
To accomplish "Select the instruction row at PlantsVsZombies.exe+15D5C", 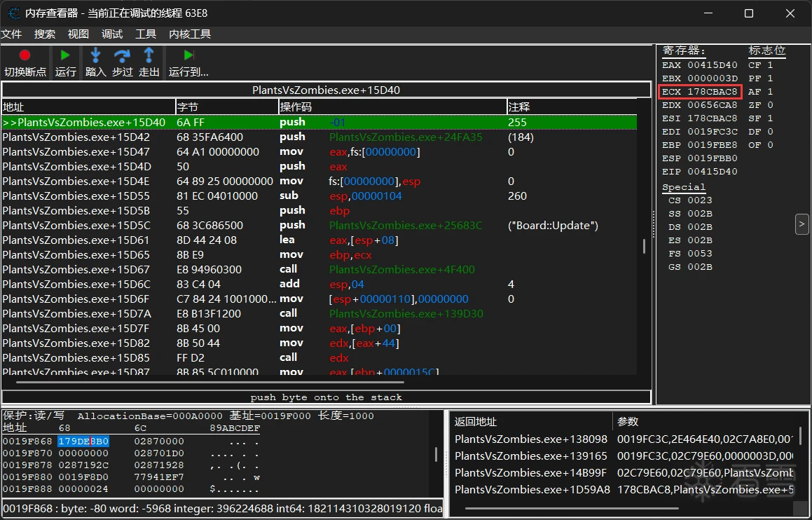I will point(319,225).
